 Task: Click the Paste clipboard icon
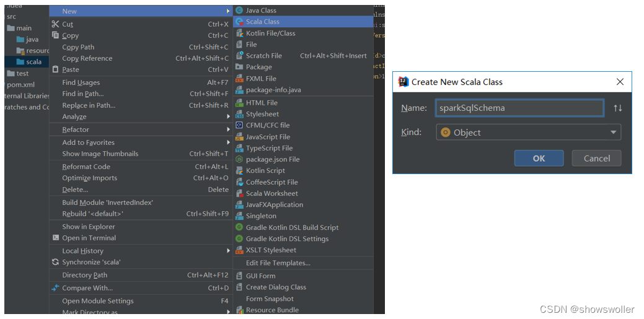(55, 69)
